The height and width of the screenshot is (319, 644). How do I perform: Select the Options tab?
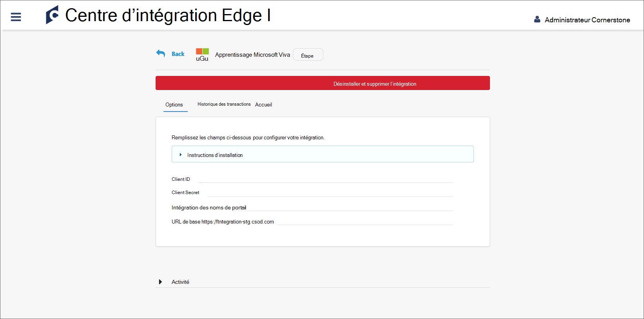pos(175,105)
